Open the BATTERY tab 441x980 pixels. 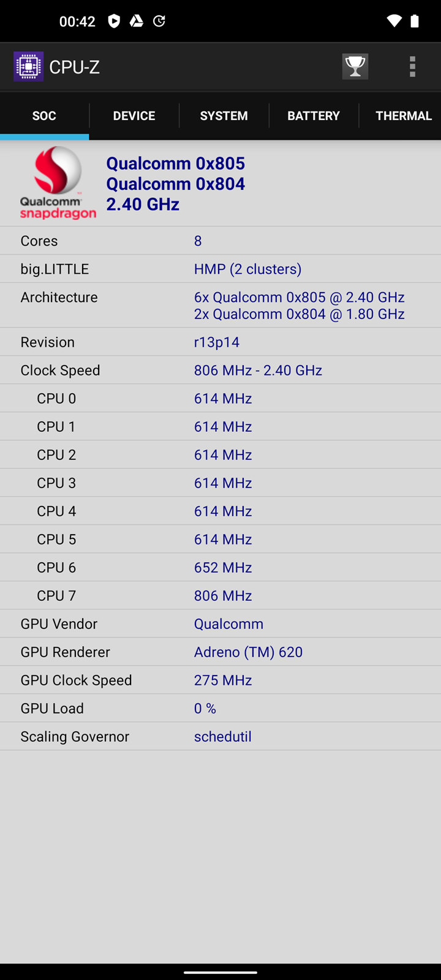pos(314,116)
